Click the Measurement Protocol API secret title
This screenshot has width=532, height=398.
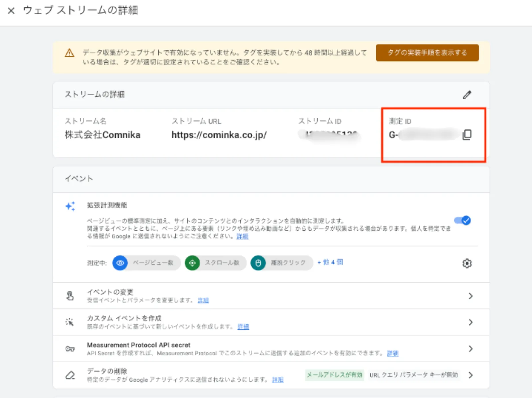[139, 345]
